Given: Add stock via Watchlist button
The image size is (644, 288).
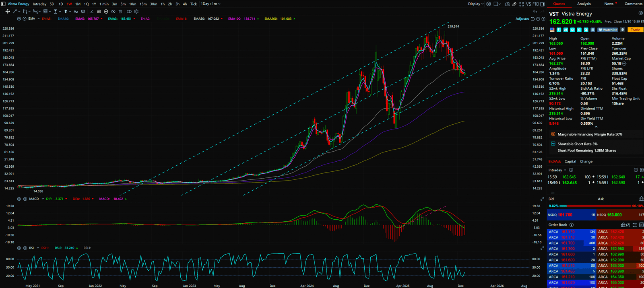Looking at the screenshot, I should (x=608, y=30).
